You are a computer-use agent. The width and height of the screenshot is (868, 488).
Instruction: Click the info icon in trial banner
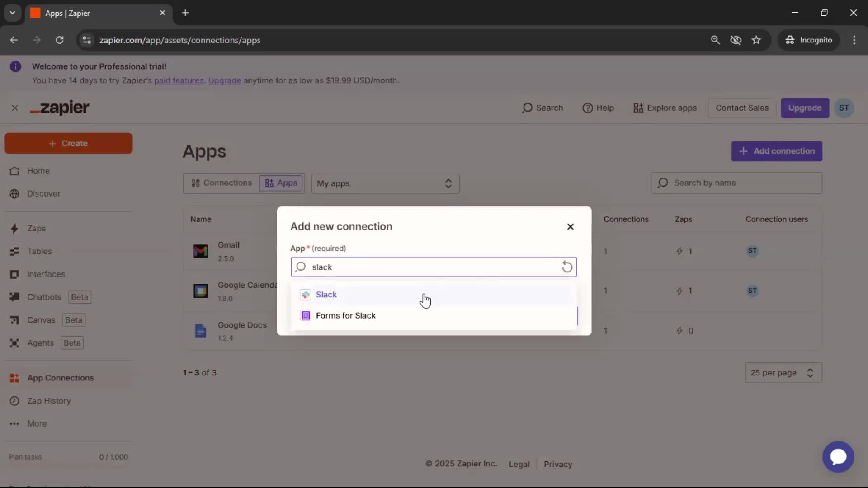click(15, 67)
